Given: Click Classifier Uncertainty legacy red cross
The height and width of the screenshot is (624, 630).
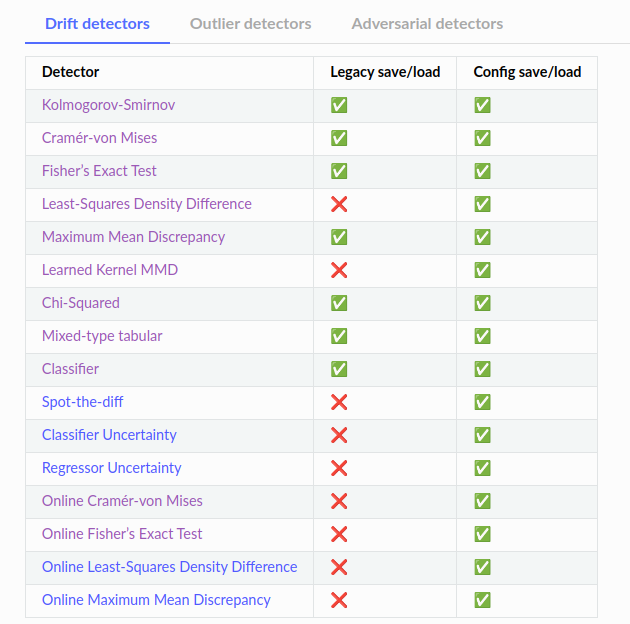Looking at the screenshot, I should coord(339,435).
